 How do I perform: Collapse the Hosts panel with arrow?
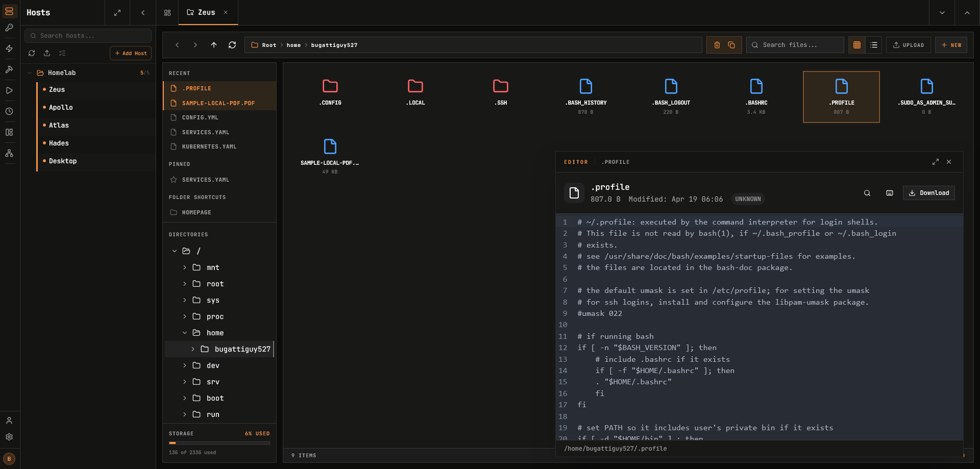click(143, 13)
